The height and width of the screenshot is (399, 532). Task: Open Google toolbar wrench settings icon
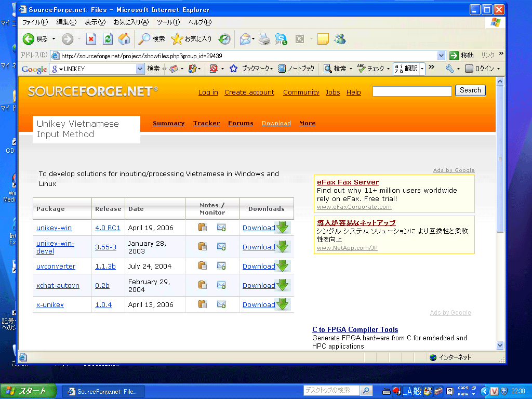[x=449, y=69]
